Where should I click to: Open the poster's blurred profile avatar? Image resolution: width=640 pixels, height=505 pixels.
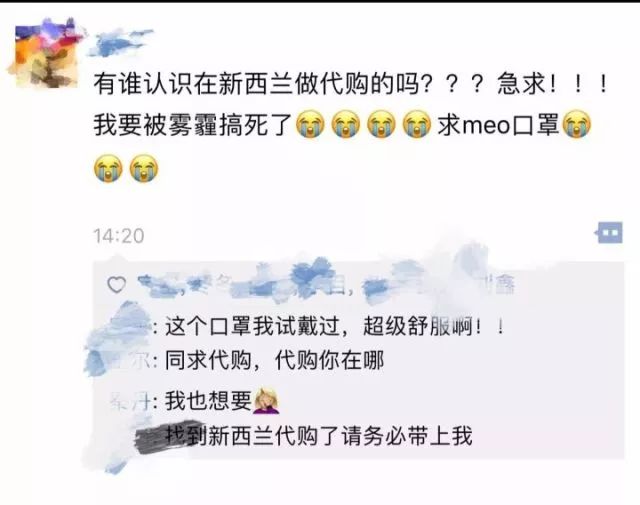tap(45, 54)
